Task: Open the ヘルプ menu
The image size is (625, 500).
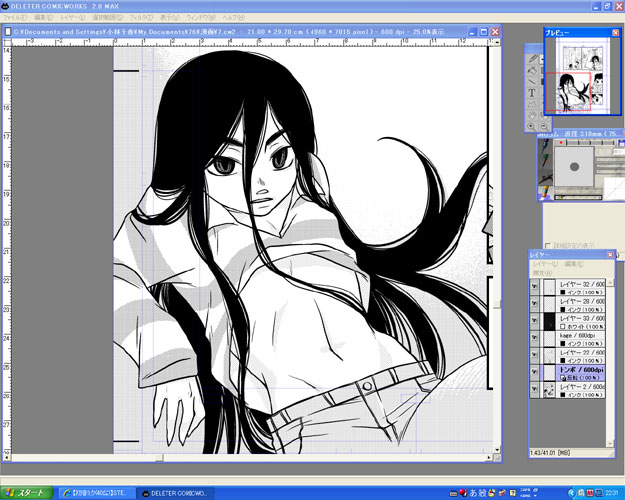Action: pyautogui.click(x=234, y=18)
